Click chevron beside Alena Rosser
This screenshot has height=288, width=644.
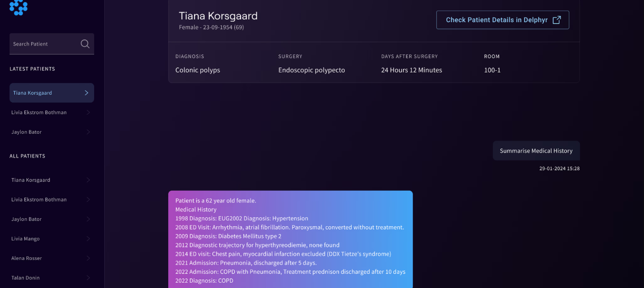88,258
